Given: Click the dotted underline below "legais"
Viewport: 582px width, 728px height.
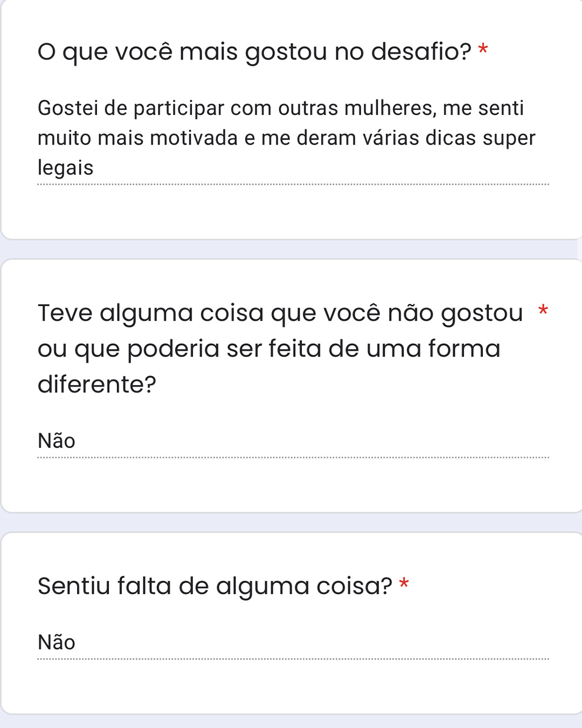Looking at the screenshot, I should pos(293,184).
